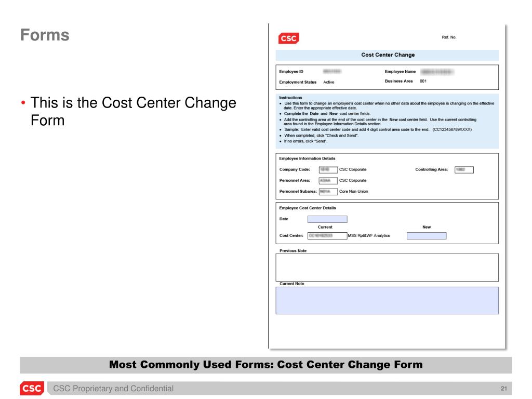Click the bullet 'This is the Cost Center Change Form'
Viewport: 532px width, 399px height.
(134, 112)
